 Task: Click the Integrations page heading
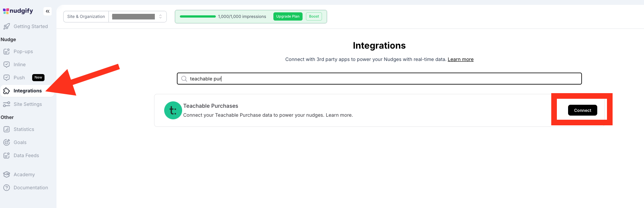[379, 46]
